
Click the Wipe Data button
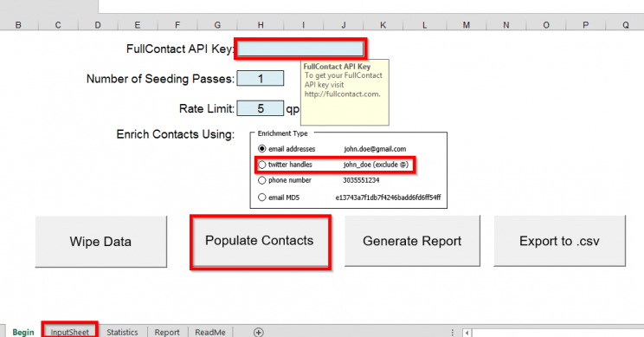(101, 242)
